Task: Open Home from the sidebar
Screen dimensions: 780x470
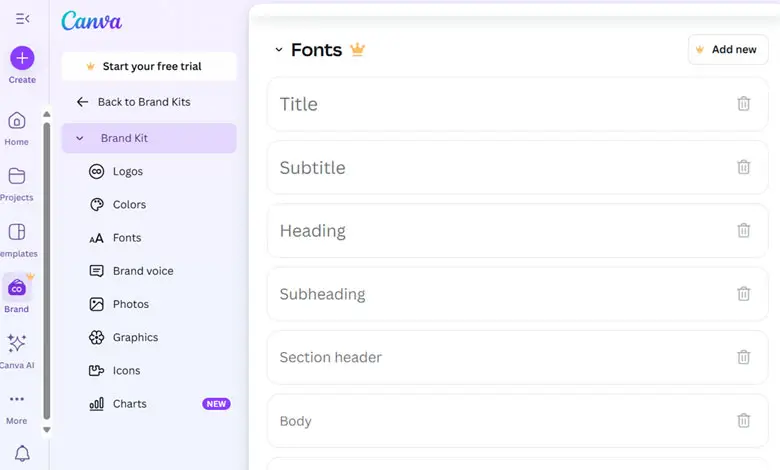Action: pos(16,129)
